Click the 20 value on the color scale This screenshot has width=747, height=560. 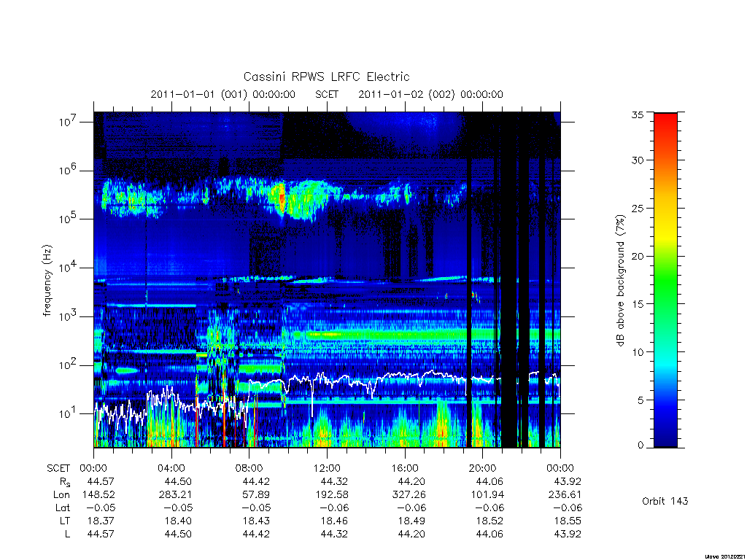637,256
